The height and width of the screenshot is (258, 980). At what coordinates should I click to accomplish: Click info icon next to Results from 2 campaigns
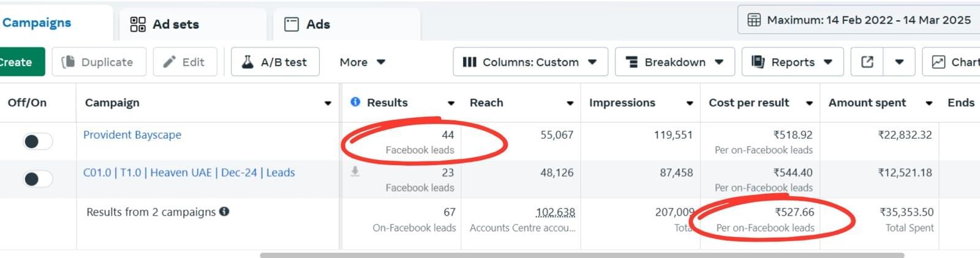click(224, 212)
